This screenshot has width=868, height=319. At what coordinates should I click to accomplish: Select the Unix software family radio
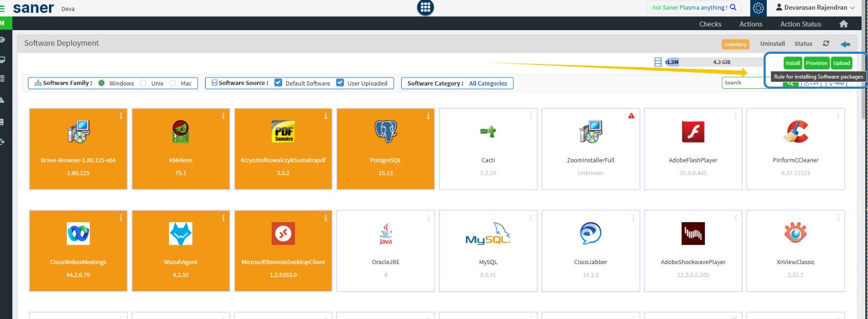click(x=143, y=83)
